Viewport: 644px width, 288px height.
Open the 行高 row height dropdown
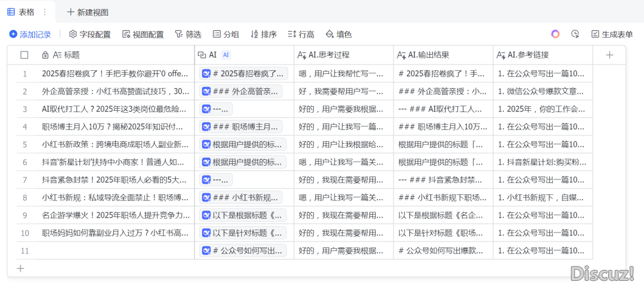click(301, 35)
